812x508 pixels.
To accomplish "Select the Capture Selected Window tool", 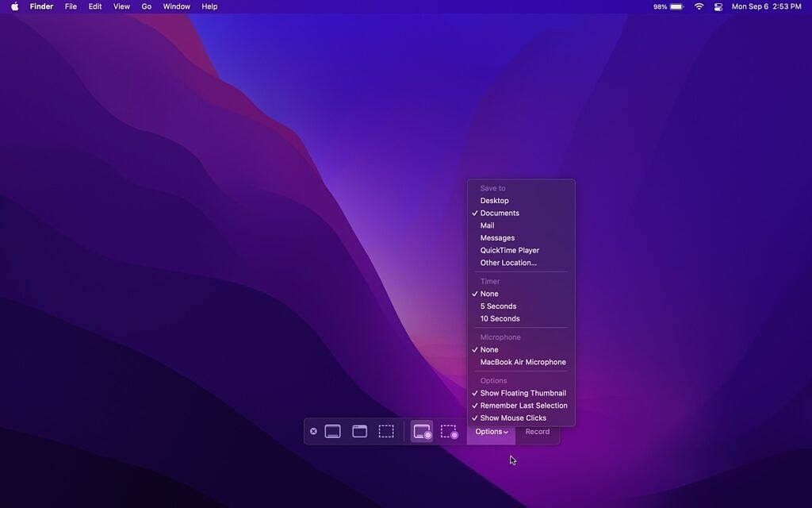I will (x=359, y=431).
